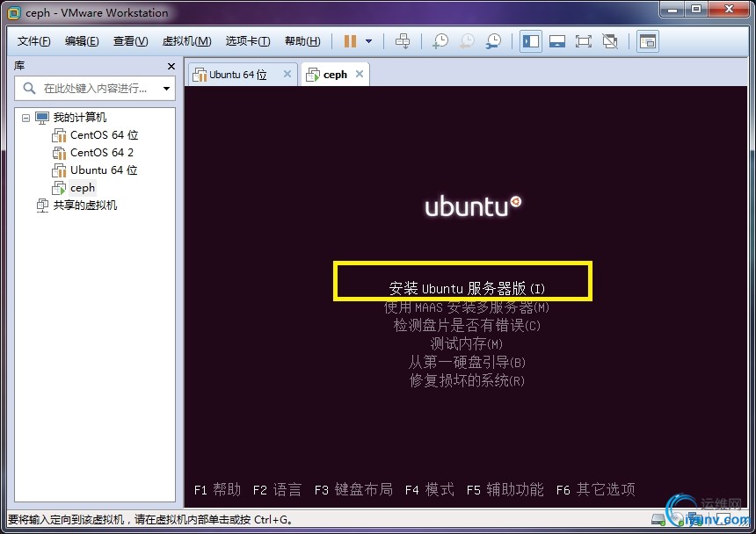Image resolution: width=756 pixels, height=534 pixels.
Task: Click F2 语言 in the boot screen
Action: point(277,490)
